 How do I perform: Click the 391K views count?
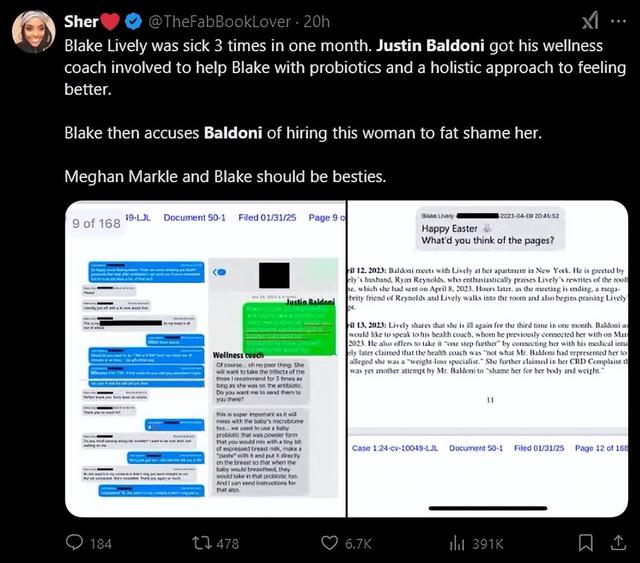pyautogui.click(x=490, y=543)
